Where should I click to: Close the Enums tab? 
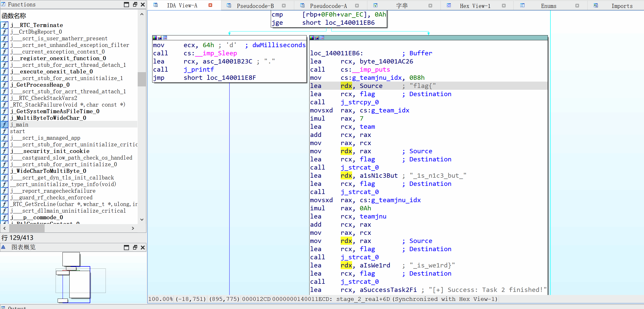(x=577, y=6)
